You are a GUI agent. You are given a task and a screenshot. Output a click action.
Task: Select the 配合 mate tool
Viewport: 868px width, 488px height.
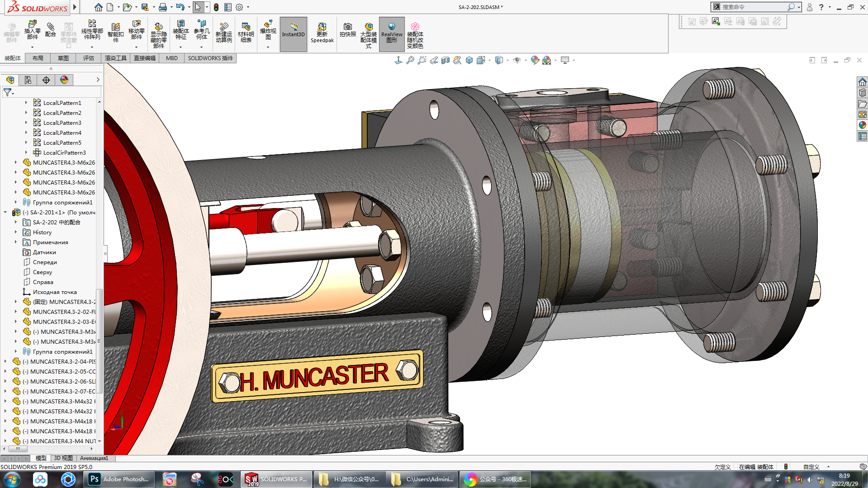[51, 30]
